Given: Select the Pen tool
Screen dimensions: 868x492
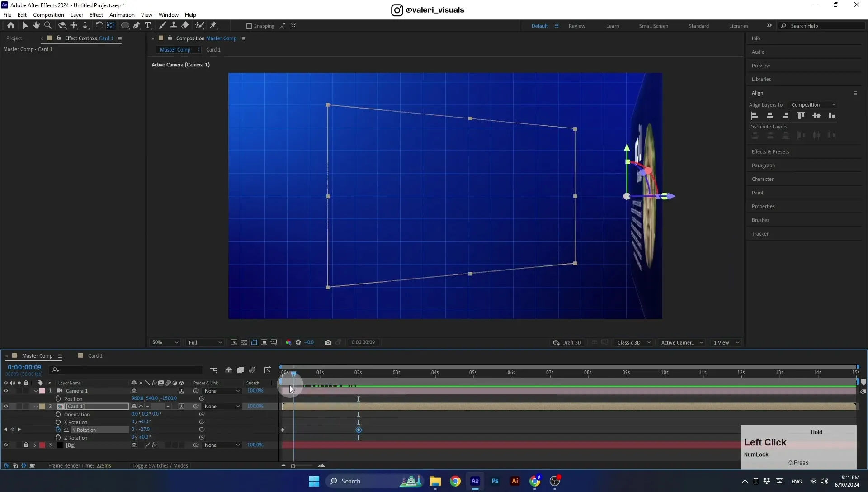Looking at the screenshot, I should coord(137,26).
